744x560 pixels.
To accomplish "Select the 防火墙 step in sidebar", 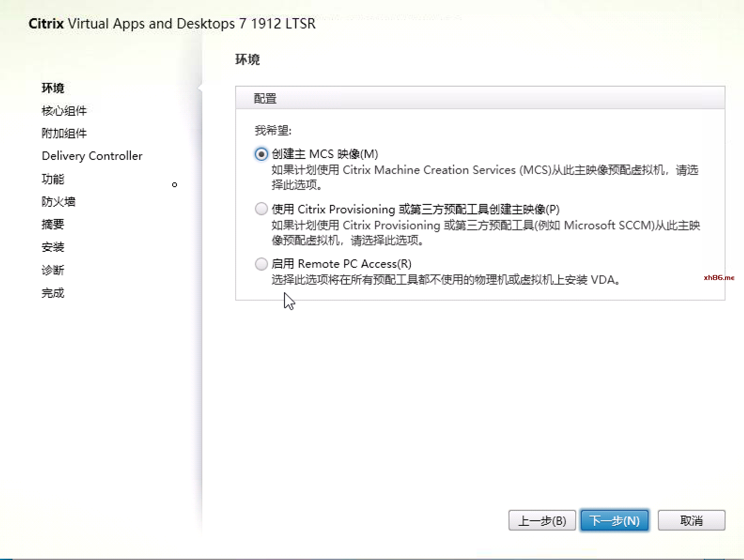I will [x=59, y=201].
